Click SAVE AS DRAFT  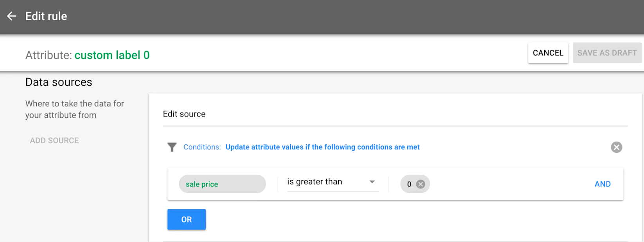(607, 53)
